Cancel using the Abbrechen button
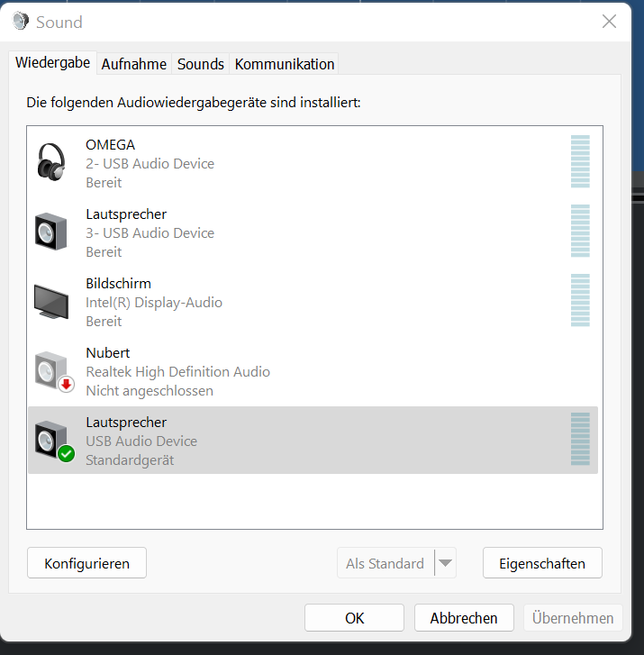 click(464, 618)
